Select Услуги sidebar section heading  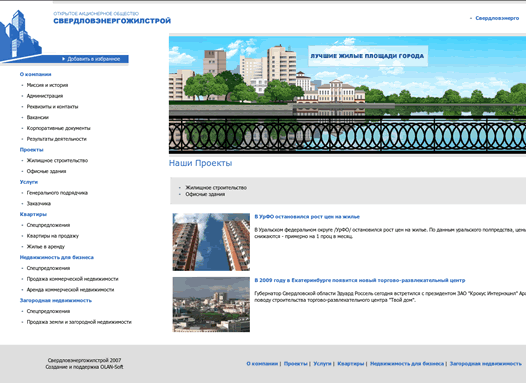[x=29, y=182]
